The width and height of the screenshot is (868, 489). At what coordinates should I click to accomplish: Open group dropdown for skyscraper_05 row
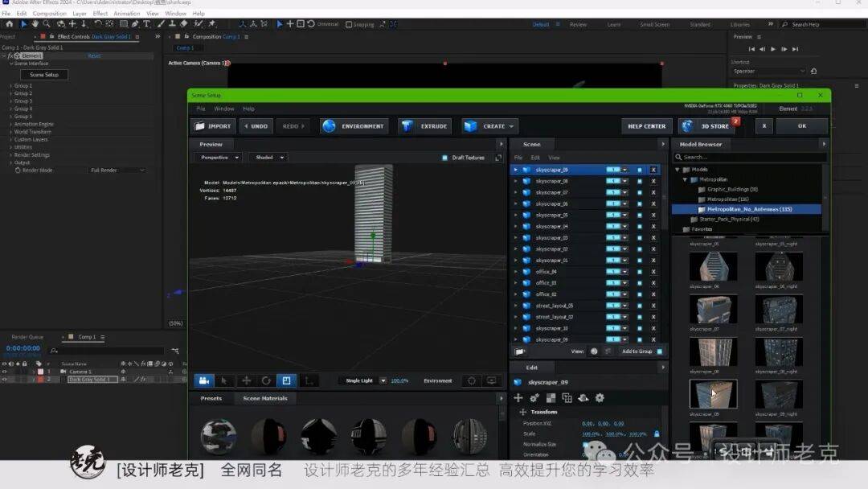coord(624,216)
